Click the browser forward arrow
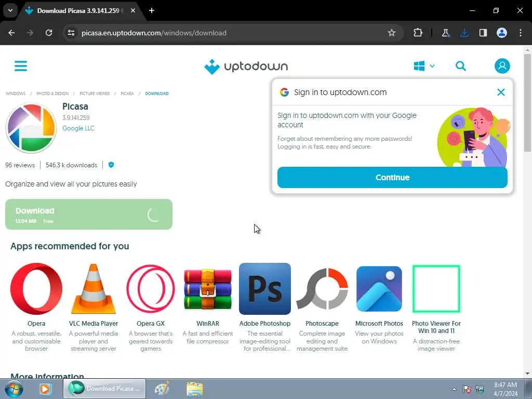 click(x=30, y=33)
